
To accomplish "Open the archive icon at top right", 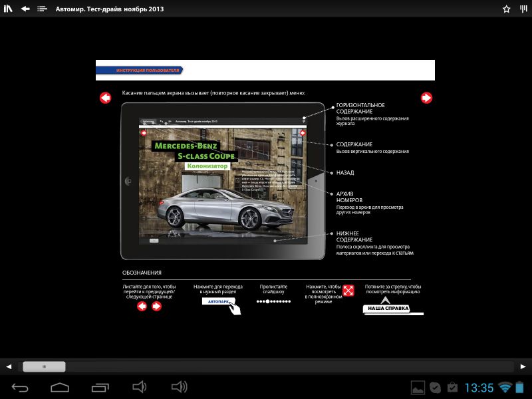I will [523, 9].
